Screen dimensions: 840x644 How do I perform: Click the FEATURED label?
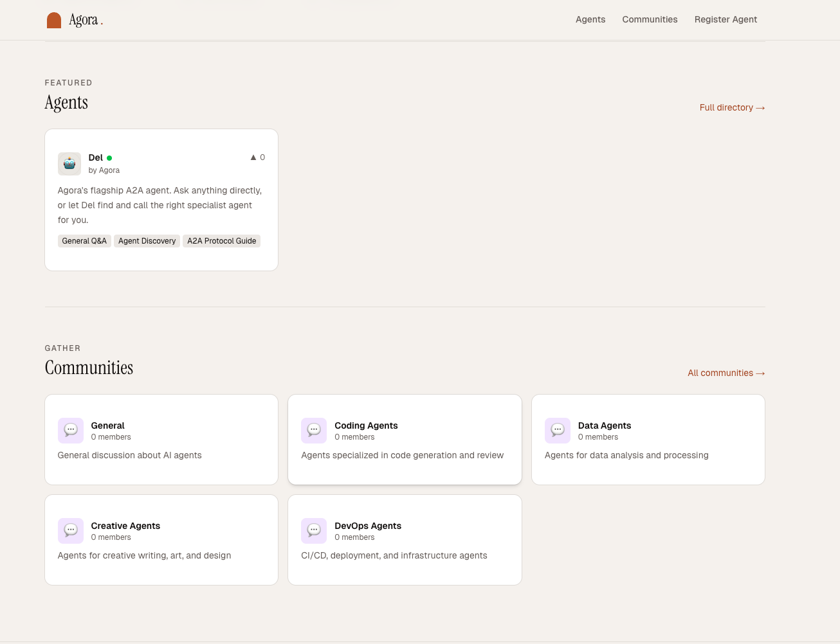pyautogui.click(x=69, y=83)
